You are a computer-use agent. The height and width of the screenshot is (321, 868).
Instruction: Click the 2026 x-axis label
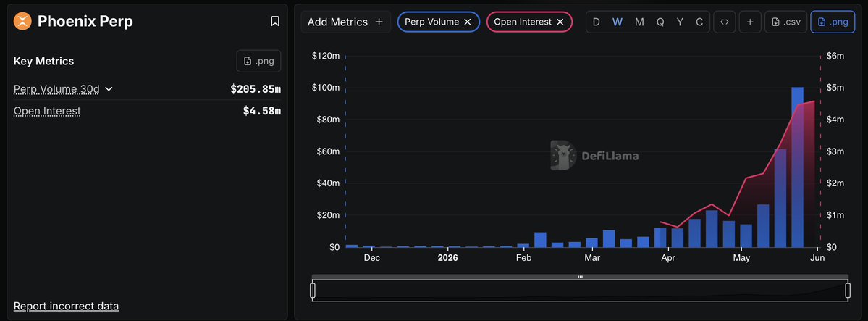447,258
